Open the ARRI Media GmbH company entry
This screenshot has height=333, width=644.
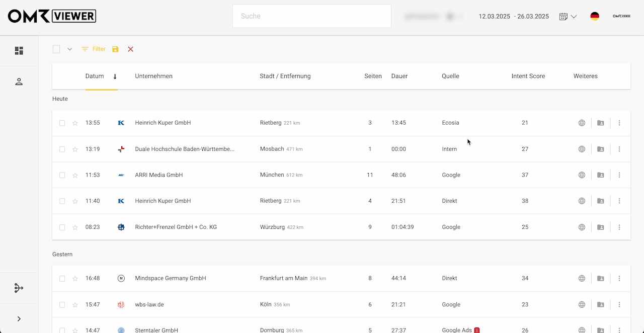[x=158, y=175]
